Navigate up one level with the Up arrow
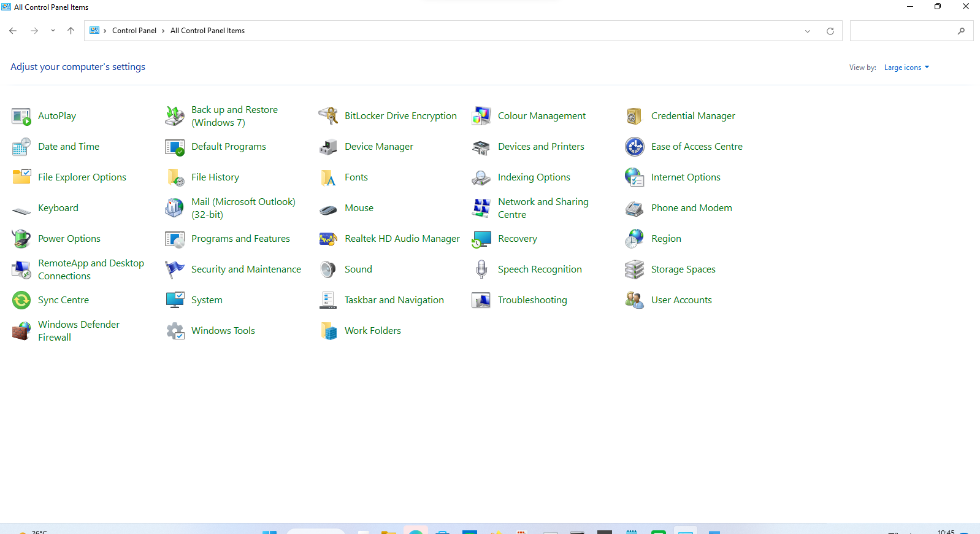The width and height of the screenshot is (980, 534). 71,31
